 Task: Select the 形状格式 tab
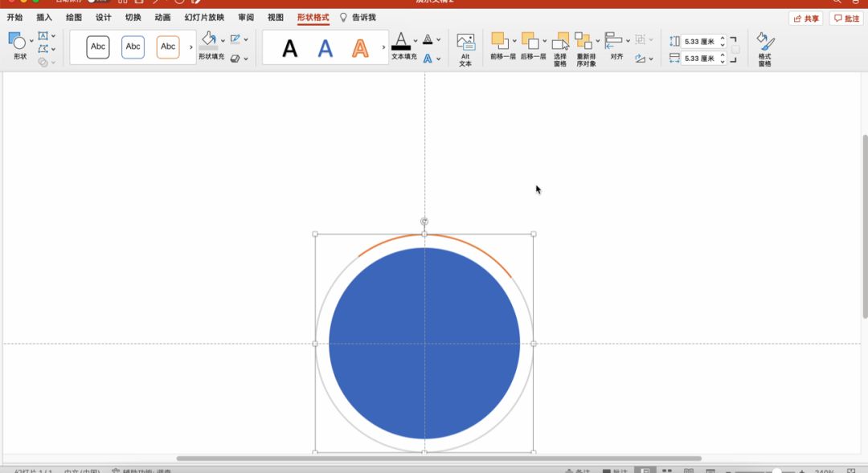(313, 18)
